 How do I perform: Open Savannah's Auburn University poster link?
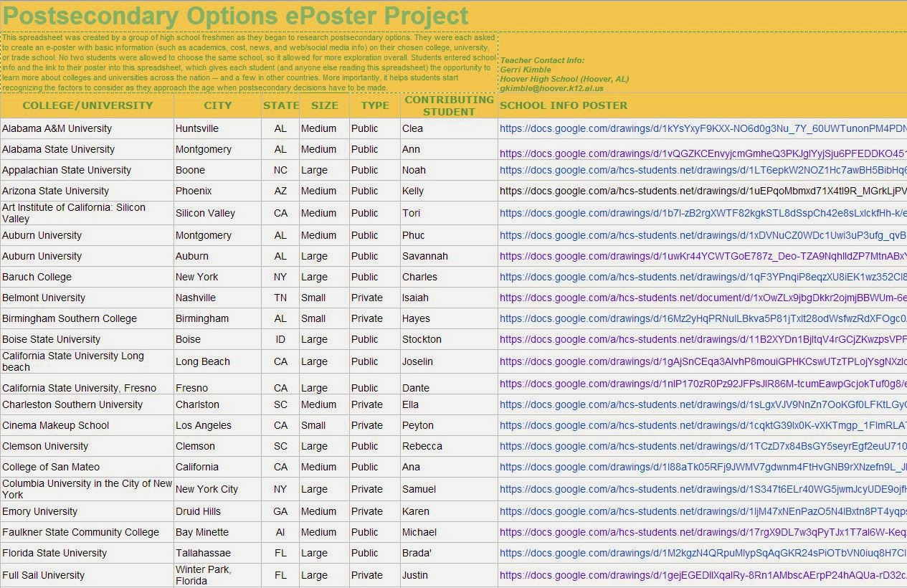click(703, 256)
